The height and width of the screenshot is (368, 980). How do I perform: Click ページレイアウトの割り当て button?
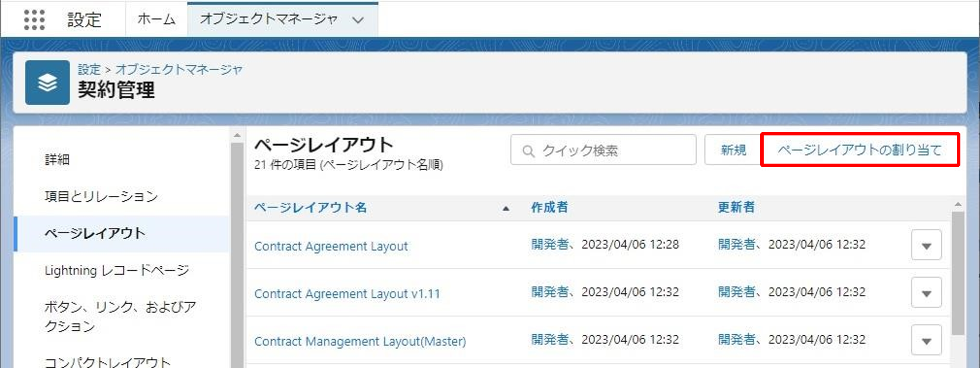(x=859, y=150)
